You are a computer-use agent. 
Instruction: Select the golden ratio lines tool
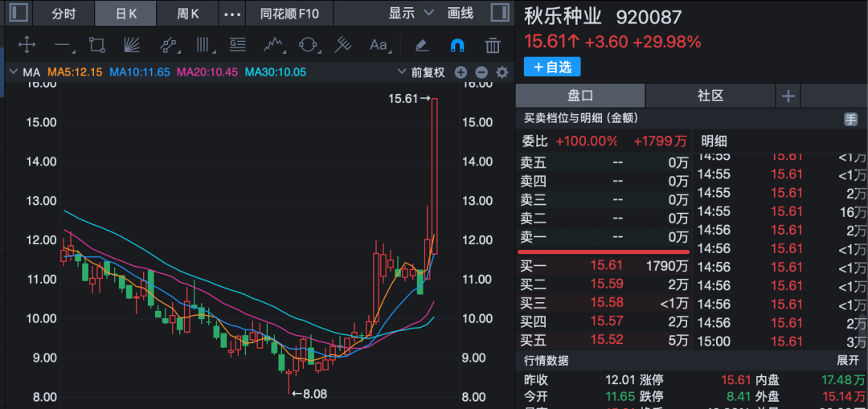pos(237,45)
